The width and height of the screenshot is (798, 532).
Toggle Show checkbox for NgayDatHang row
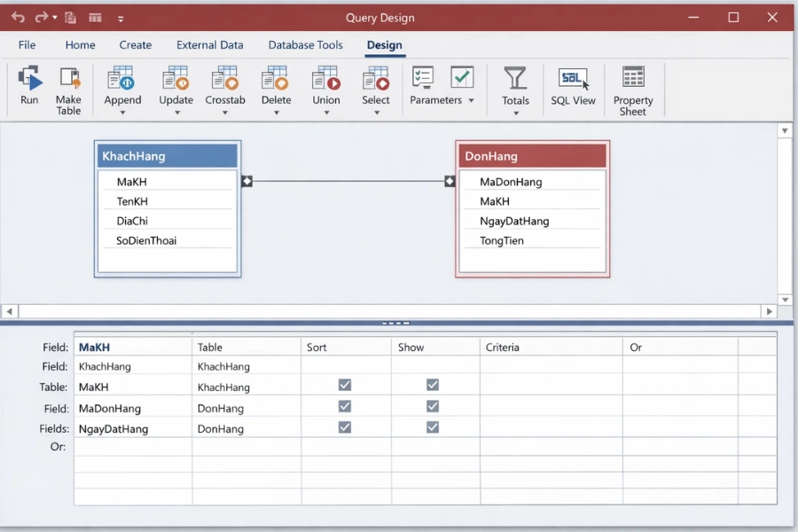click(x=433, y=427)
